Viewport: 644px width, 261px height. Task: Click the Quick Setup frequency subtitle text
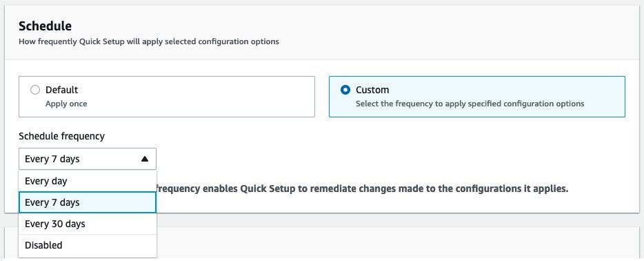[149, 41]
